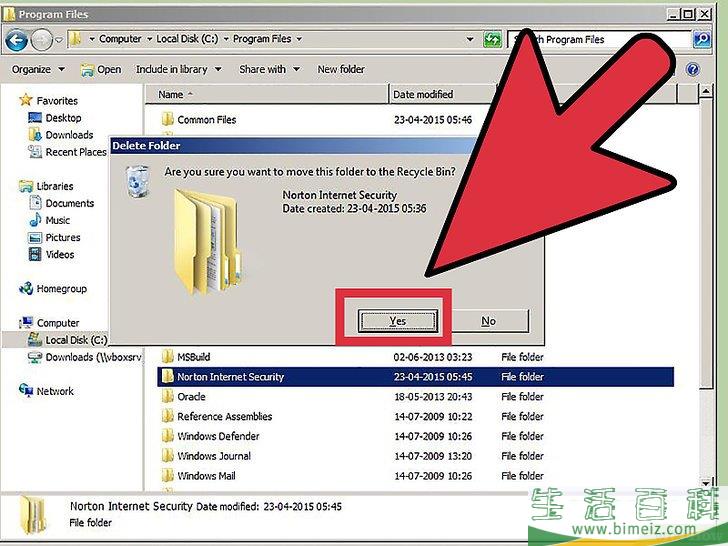Click the Common Files folder icon
The image size is (728, 546).
(x=168, y=119)
